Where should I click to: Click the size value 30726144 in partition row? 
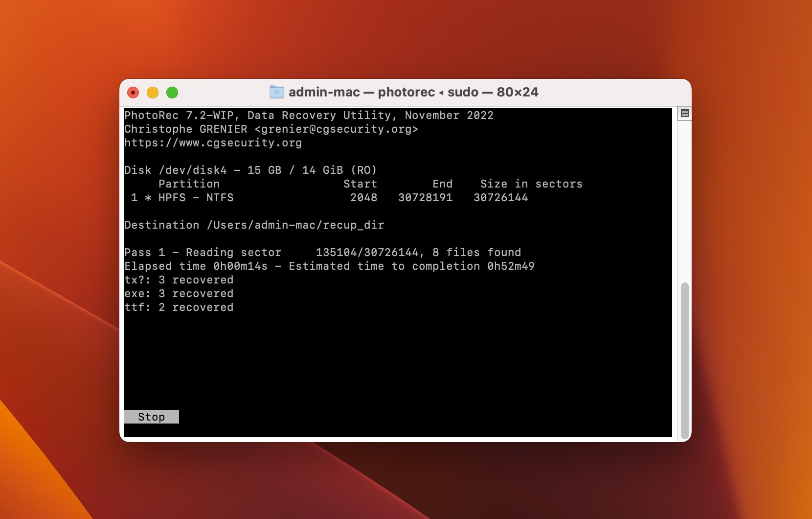tap(501, 198)
